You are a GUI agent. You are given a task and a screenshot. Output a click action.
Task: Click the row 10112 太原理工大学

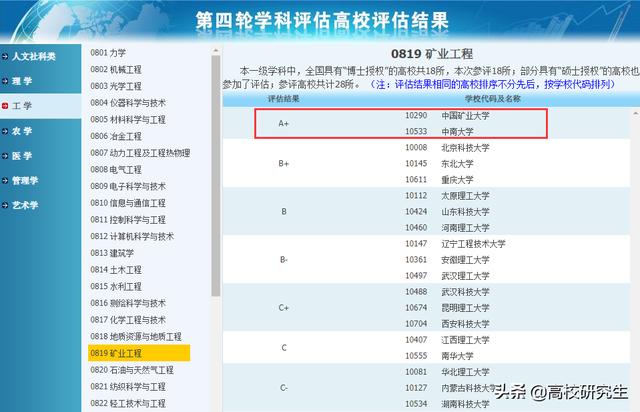pyautogui.click(x=447, y=196)
